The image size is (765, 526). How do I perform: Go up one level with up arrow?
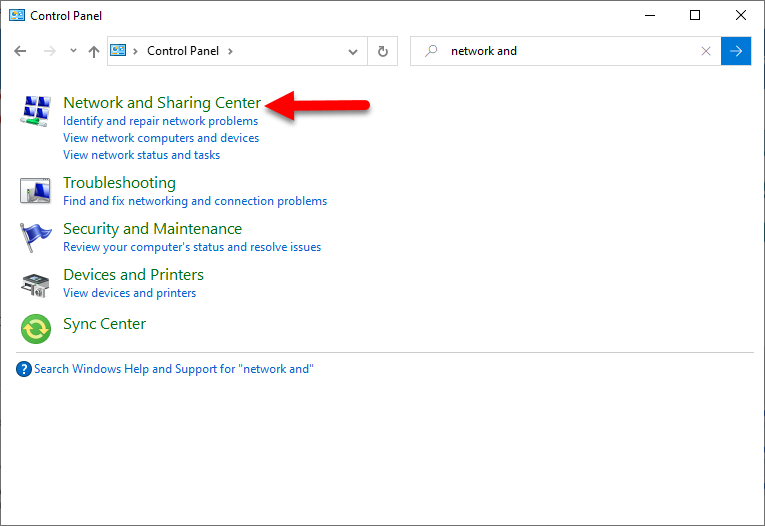(94, 51)
